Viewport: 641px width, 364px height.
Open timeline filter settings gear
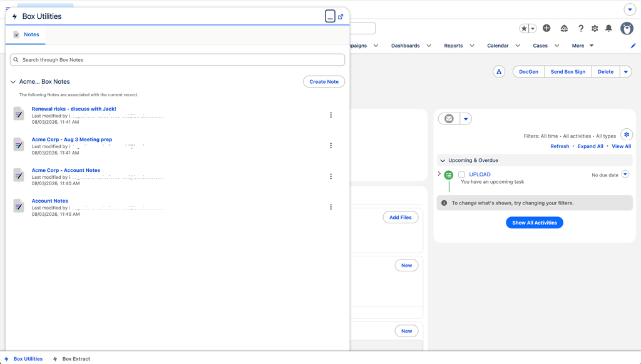(627, 134)
